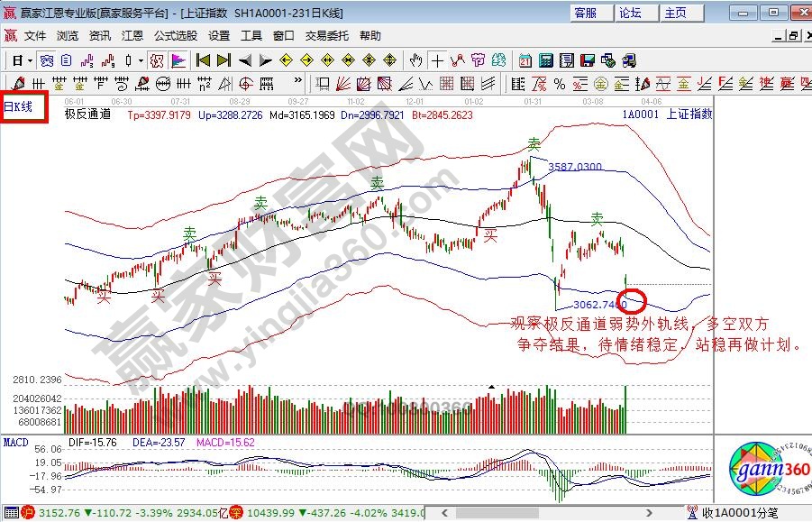
Task: Click the floppy disk save icon
Action: tap(587, 60)
